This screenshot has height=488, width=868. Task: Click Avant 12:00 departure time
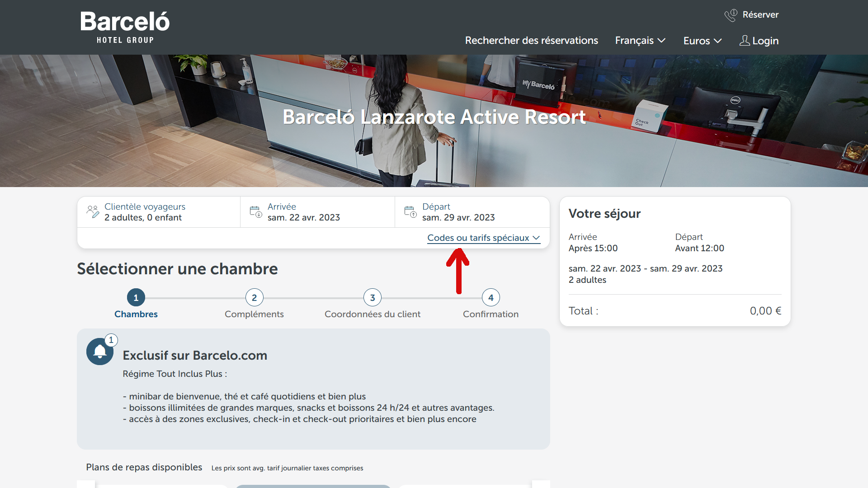(700, 248)
